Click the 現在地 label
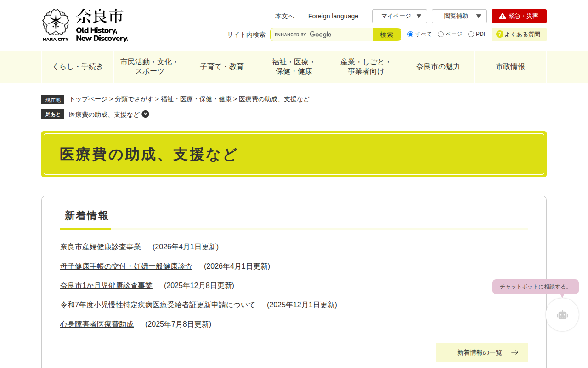This screenshot has width=588, height=368. click(x=53, y=100)
